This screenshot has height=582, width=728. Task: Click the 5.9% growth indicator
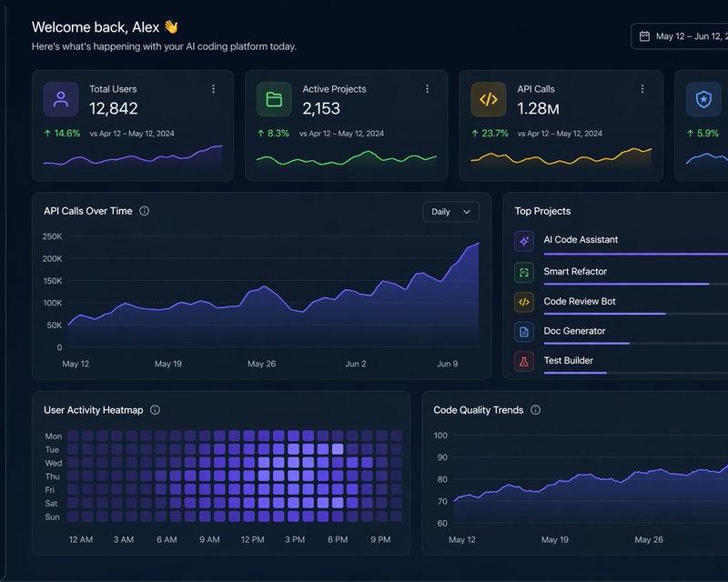tap(703, 133)
